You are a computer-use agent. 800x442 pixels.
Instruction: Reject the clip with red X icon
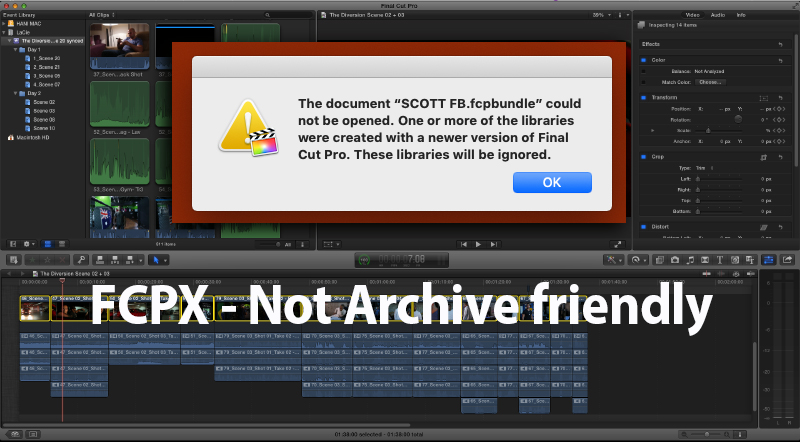point(62,260)
